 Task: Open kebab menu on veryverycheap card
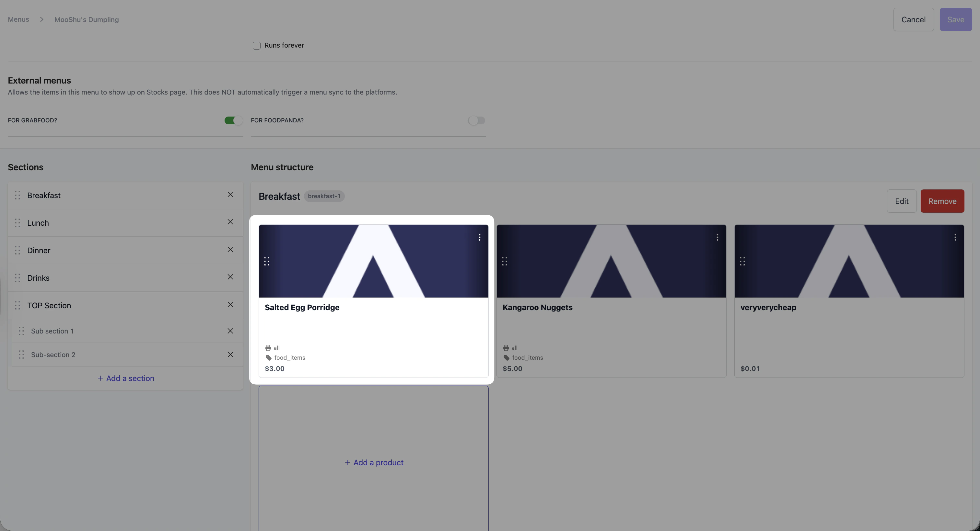coord(955,238)
